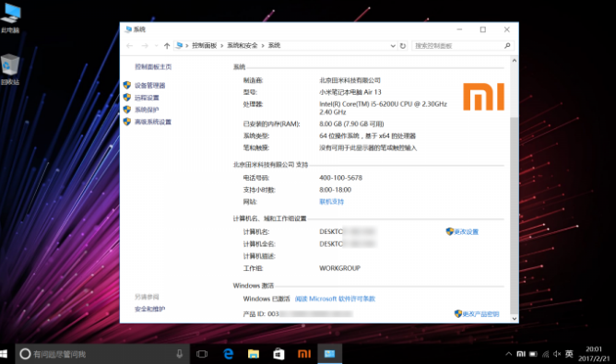Read the Microsoft Software License Terms
616x364 pixels.
click(335, 299)
